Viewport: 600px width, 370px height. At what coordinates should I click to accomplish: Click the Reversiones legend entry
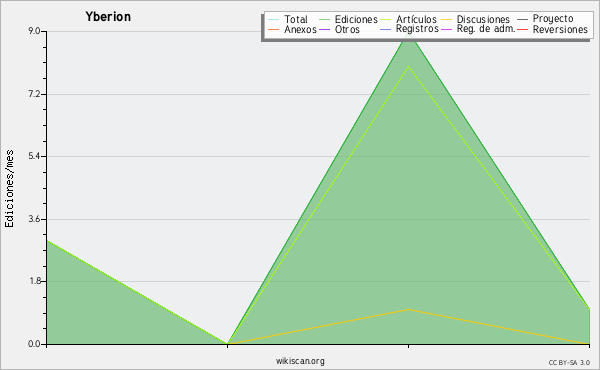coord(560,30)
